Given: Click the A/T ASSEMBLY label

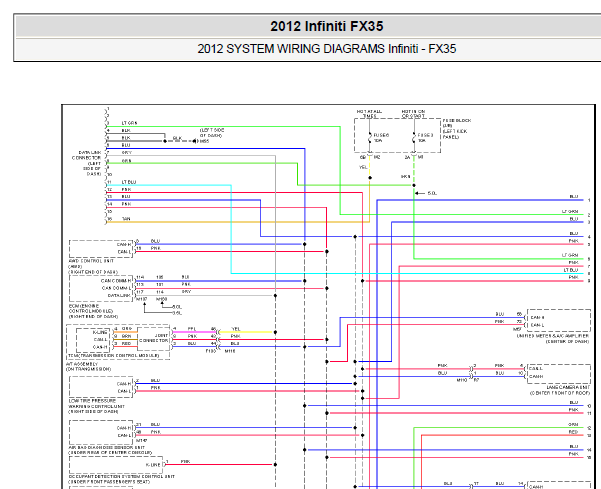Looking at the screenshot, I should [89, 366].
